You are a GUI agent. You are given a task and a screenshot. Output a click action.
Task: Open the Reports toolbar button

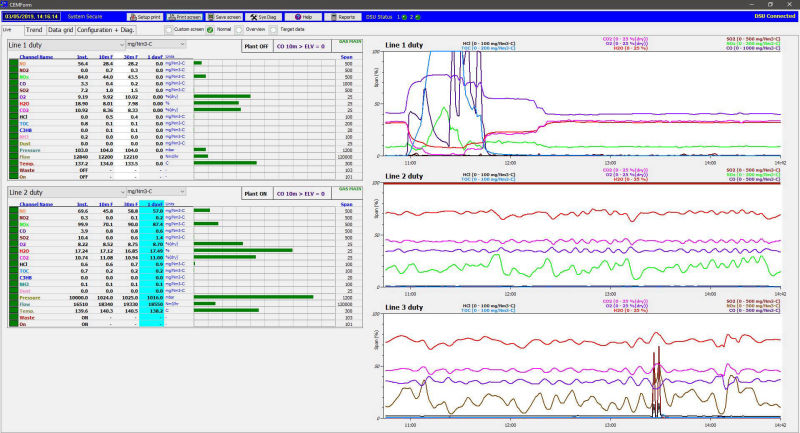pos(343,17)
